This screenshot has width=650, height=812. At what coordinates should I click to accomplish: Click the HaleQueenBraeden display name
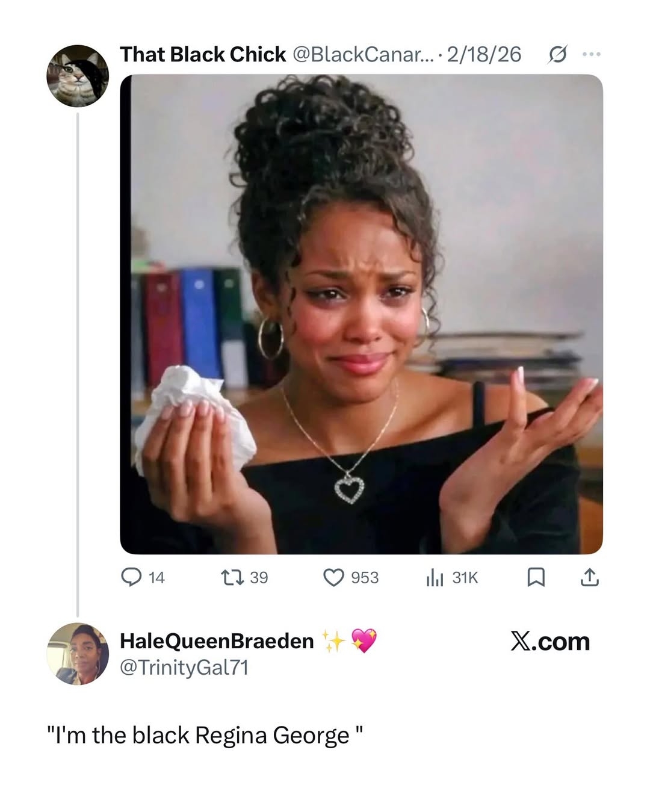(217, 641)
